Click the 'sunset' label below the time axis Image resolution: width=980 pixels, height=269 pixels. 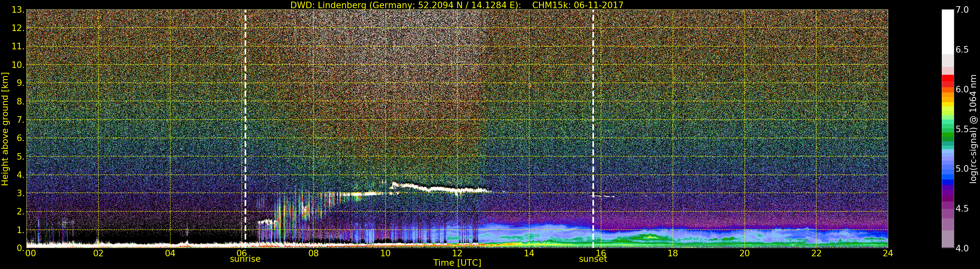click(x=593, y=259)
